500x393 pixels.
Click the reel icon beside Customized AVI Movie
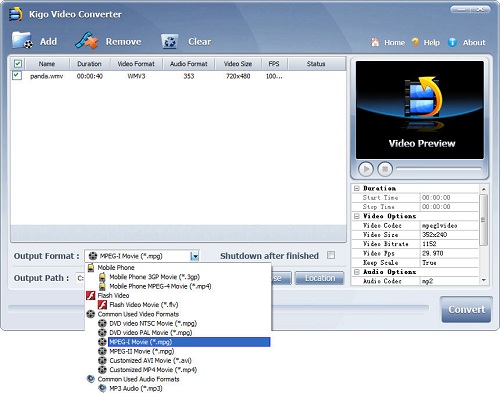pyautogui.click(x=102, y=361)
